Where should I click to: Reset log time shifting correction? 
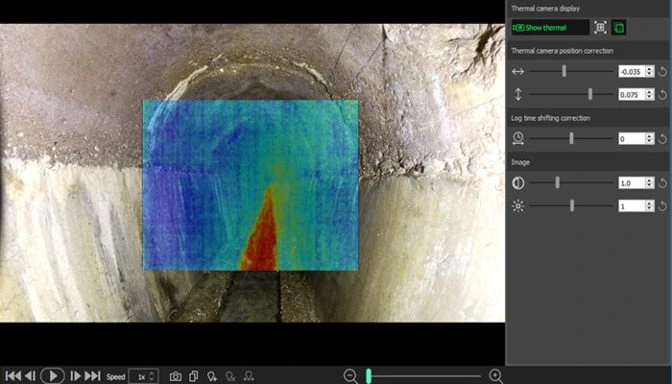[663, 138]
